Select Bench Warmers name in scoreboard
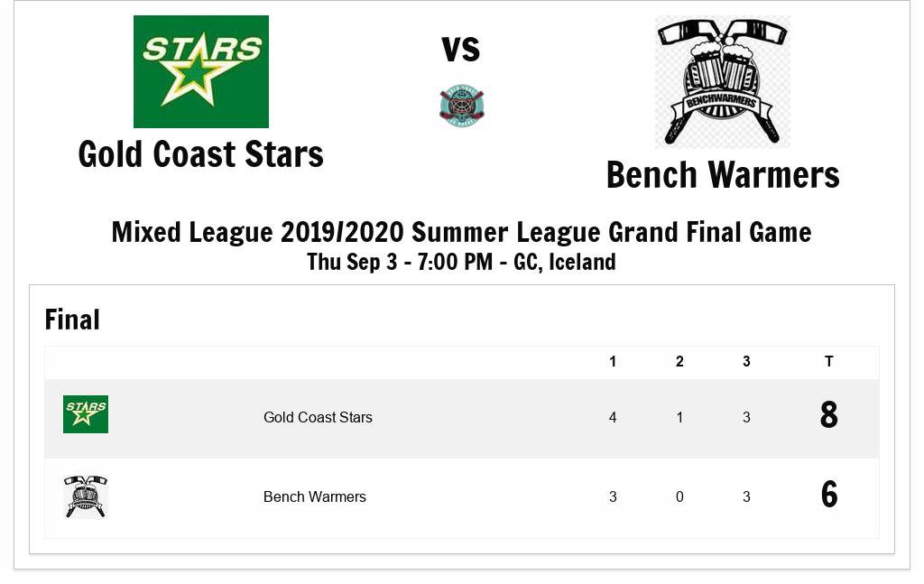The height and width of the screenshot is (584, 924). point(315,496)
